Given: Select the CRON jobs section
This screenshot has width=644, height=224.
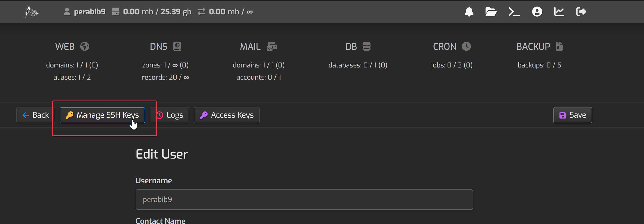Looking at the screenshot, I should (x=452, y=47).
